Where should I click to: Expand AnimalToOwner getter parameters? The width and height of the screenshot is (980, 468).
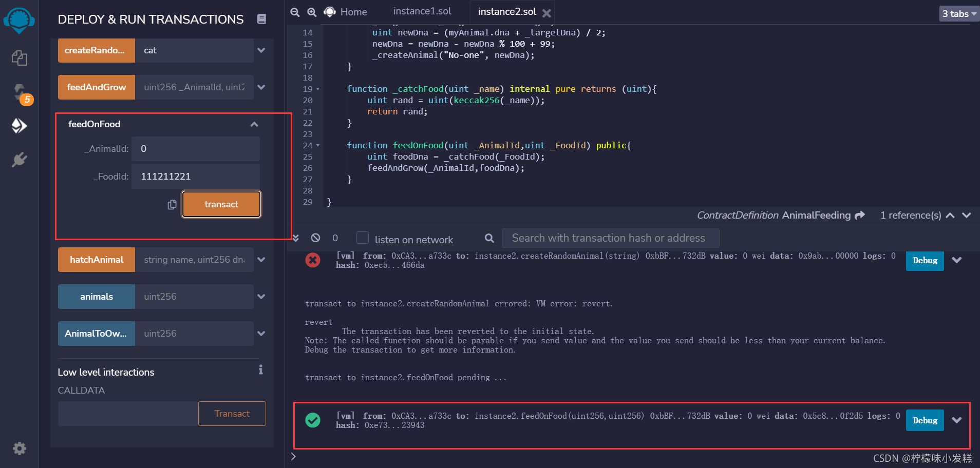[261, 334]
